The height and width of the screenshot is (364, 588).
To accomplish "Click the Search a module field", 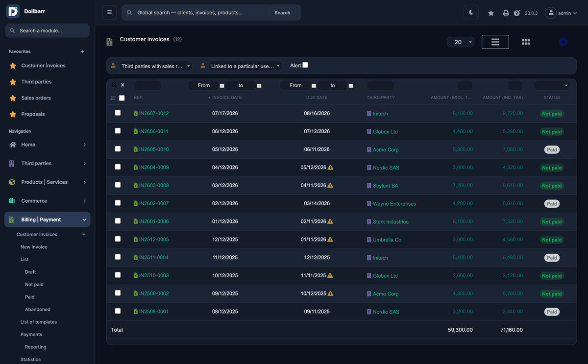I will (x=48, y=30).
